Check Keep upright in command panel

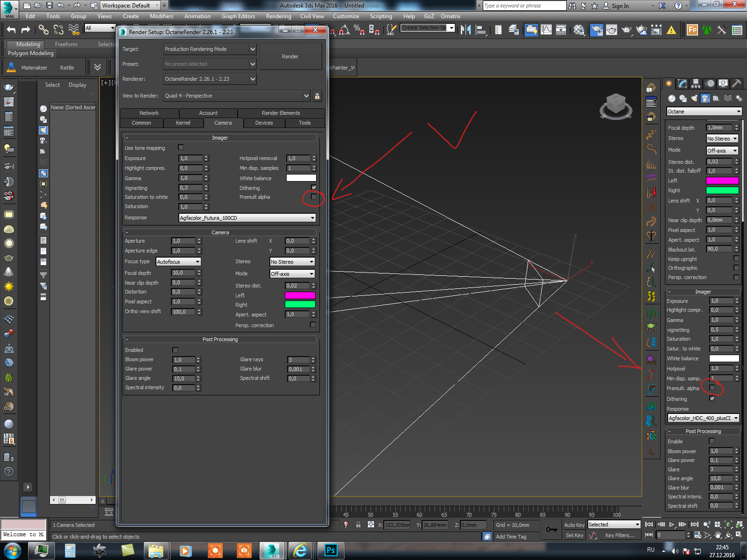click(736, 259)
